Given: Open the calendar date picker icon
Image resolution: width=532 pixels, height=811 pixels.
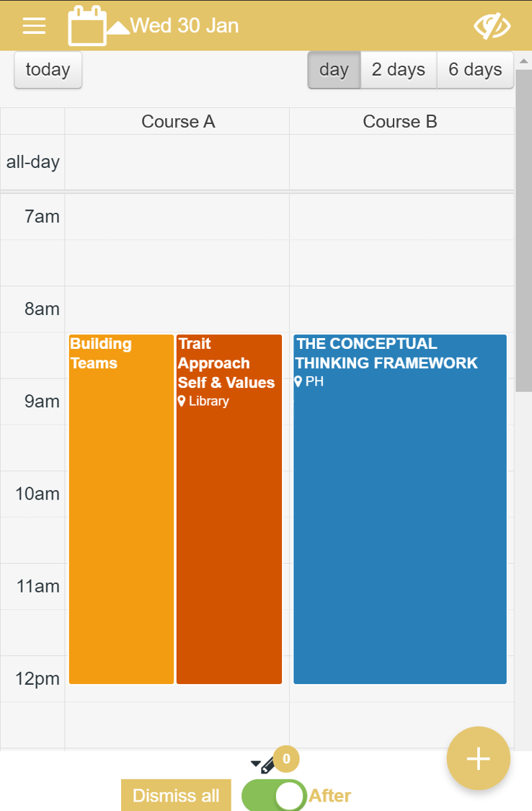Looking at the screenshot, I should (87, 26).
